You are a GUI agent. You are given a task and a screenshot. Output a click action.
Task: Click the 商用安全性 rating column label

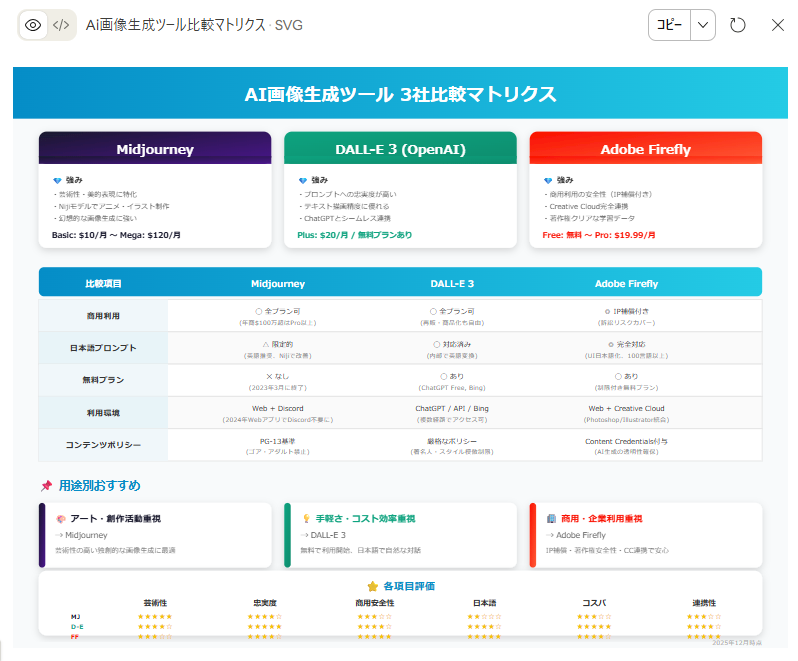point(375,602)
